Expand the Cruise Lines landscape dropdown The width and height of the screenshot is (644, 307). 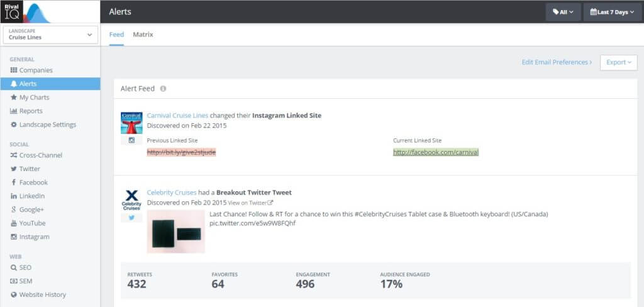(50, 34)
